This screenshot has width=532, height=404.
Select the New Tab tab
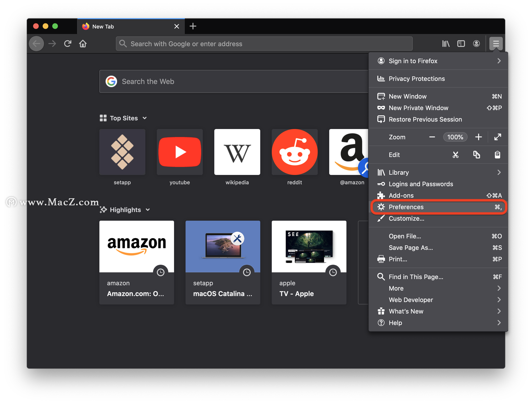pyautogui.click(x=131, y=26)
